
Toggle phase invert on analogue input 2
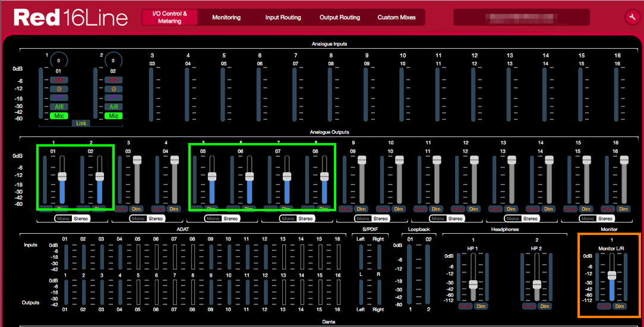coord(113,89)
